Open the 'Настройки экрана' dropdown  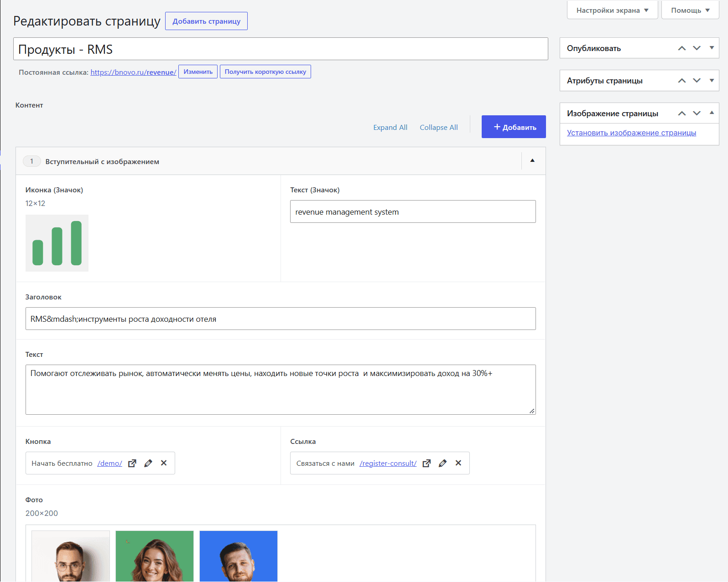(612, 10)
